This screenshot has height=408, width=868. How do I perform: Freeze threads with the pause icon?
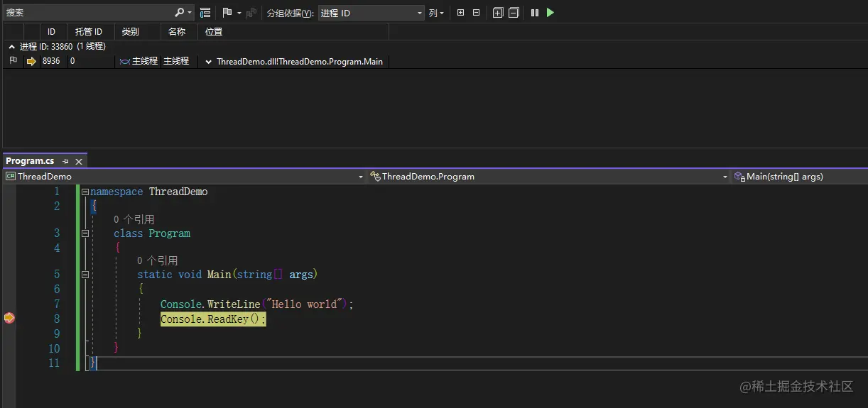[535, 13]
